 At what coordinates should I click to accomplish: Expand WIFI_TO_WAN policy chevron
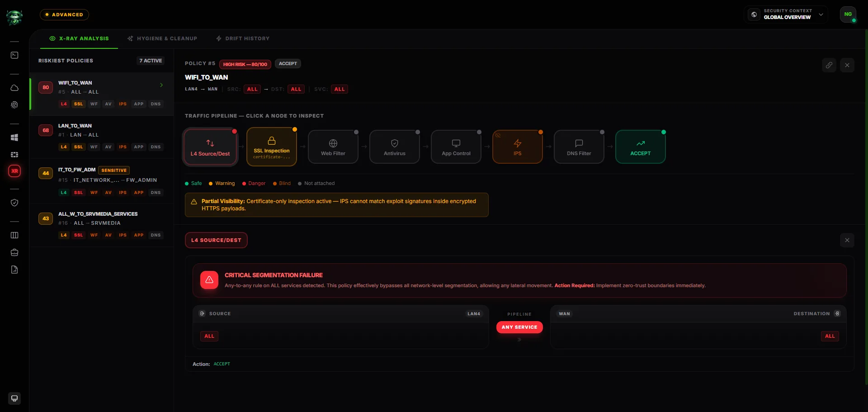click(161, 85)
